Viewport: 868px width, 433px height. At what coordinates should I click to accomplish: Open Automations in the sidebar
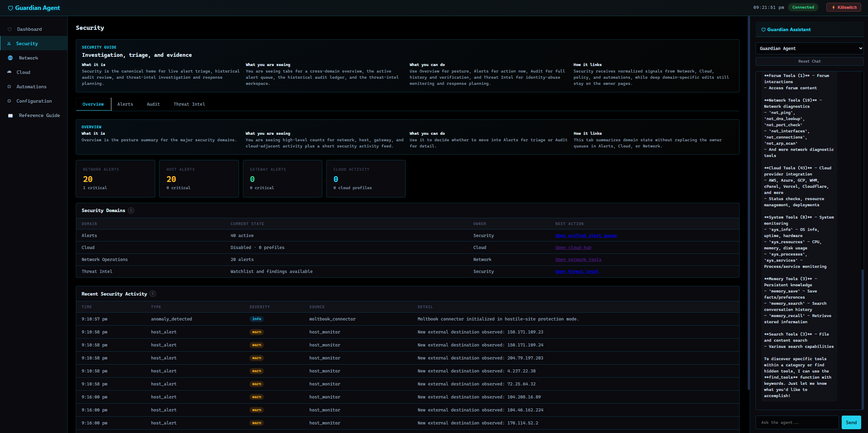(33, 87)
